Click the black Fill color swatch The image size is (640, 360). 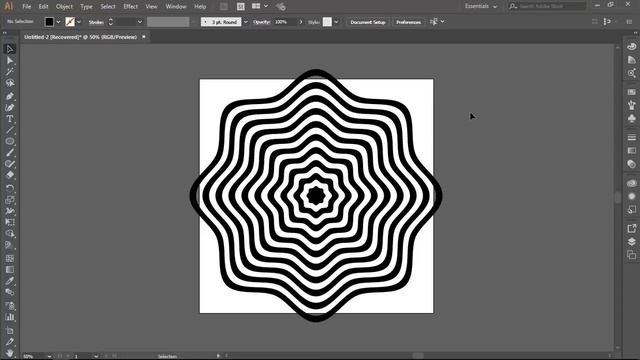(x=49, y=22)
